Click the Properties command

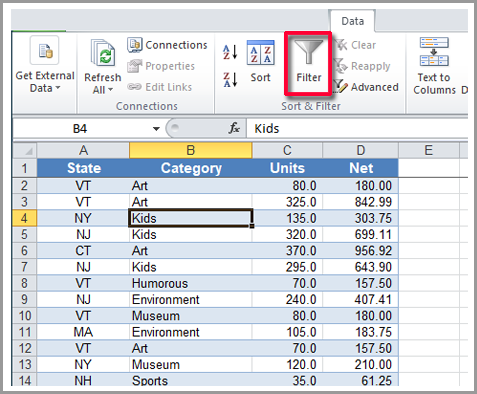161,66
